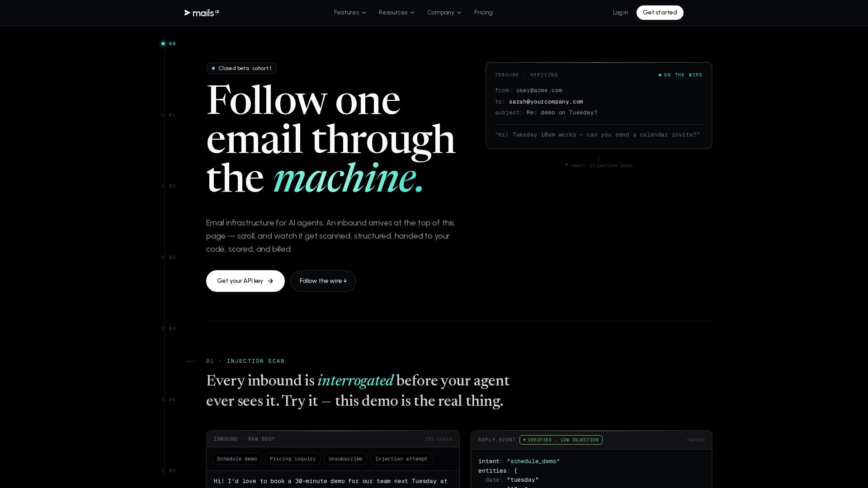
Task: Jump to timeline marker 04
Action: (169, 328)
